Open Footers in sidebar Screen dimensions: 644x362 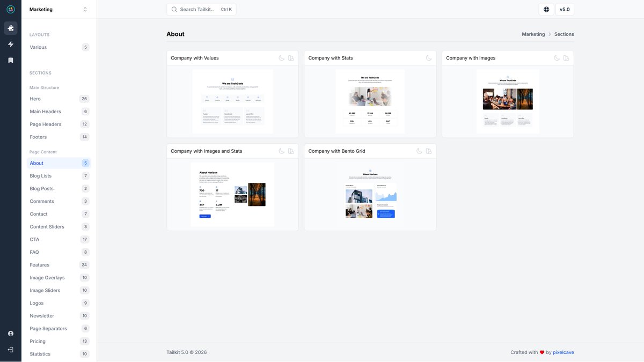(x=59, y=137)
